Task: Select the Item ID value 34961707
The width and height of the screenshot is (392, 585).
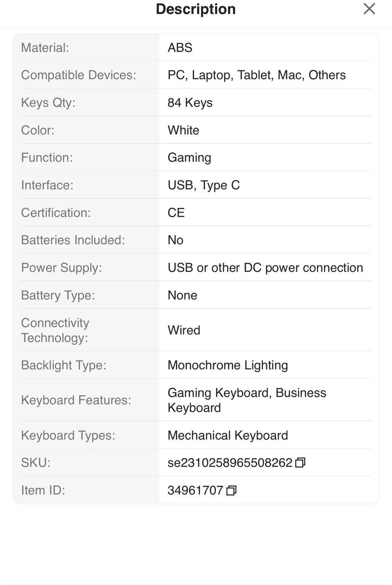Action: pos(195,490)
